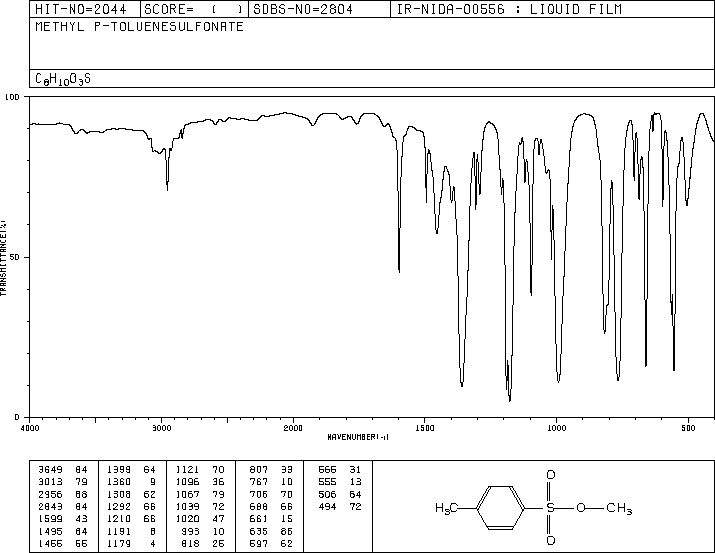The height and width of the screenshot is (553, 715).
Task: Click the 500 wavenumber axis label
Action: pos(688,428)
